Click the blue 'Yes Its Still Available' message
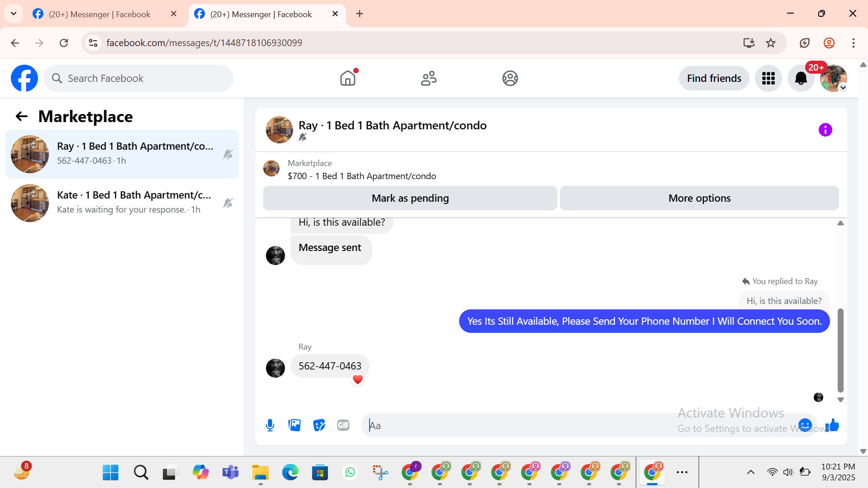The width and height of the screenshot is (868, 488). (x=644, y=321)
